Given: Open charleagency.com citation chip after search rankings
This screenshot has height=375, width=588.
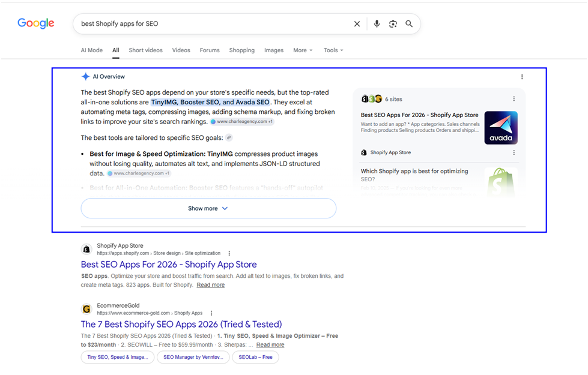Looking at the screenshot, I should coord(242,121).
